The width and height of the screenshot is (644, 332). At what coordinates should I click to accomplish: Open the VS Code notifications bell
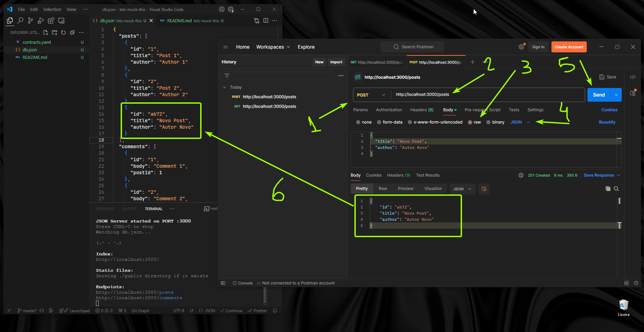click(x=275, y=310)
